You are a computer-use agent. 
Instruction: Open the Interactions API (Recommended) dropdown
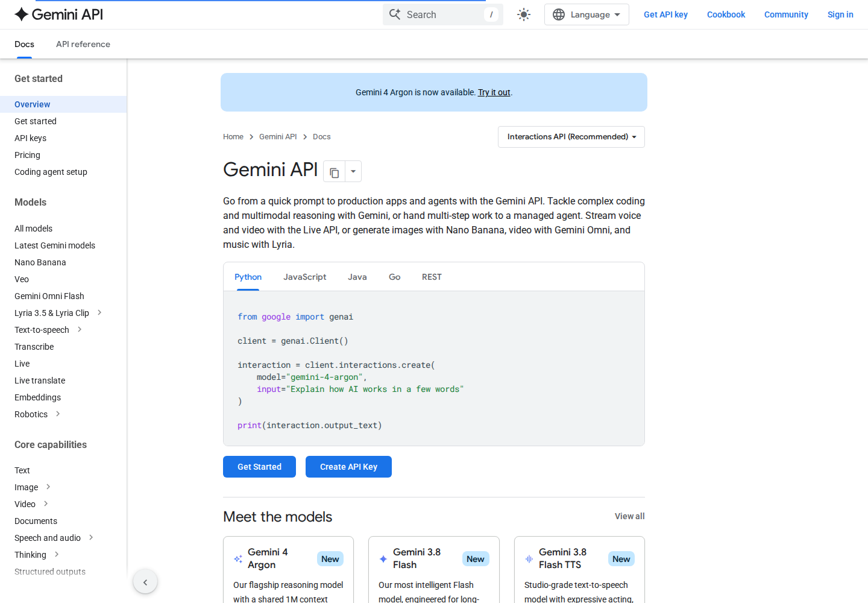click(571, 137)
